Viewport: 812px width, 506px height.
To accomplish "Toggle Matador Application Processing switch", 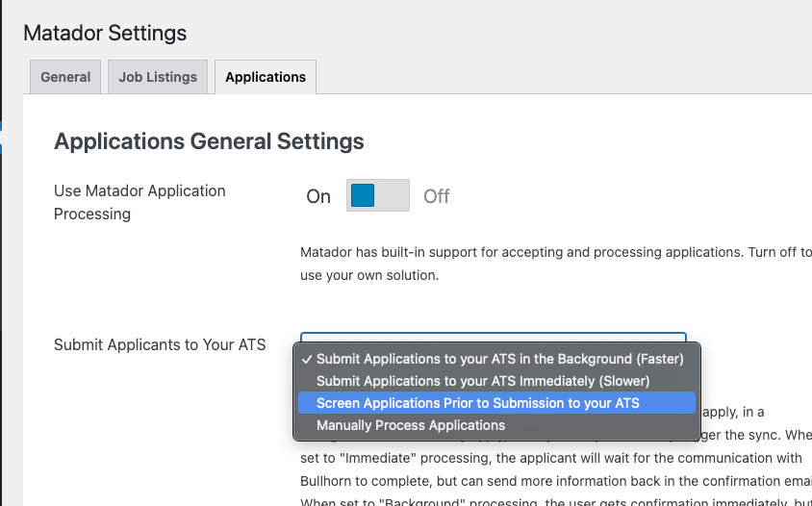I will tap(378, 196).
